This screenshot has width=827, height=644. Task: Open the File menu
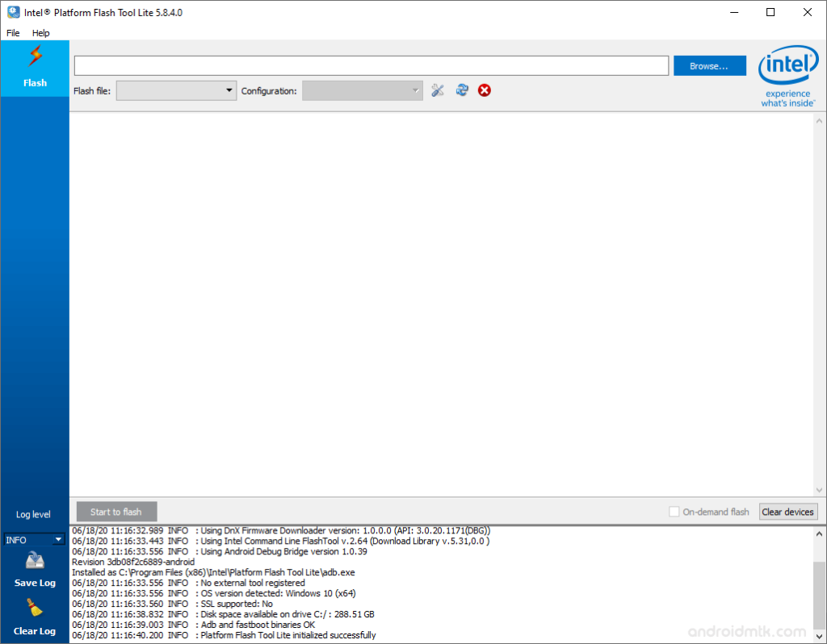pos(13,33)
